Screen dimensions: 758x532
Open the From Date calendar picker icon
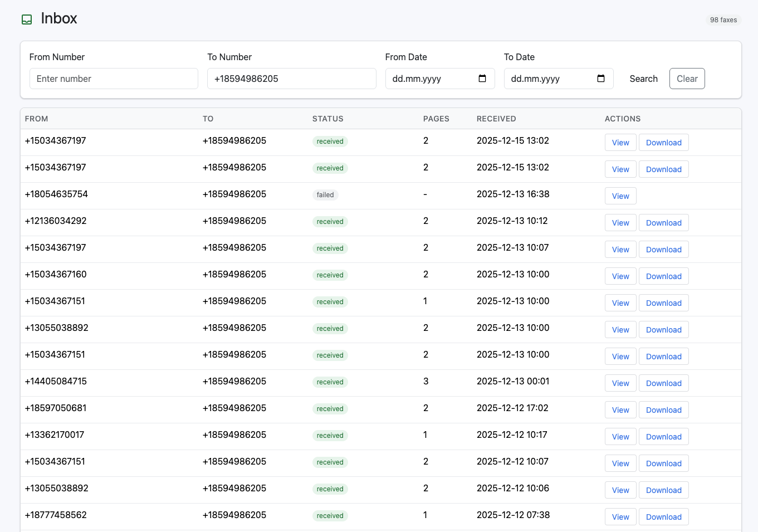coord(482,79)
